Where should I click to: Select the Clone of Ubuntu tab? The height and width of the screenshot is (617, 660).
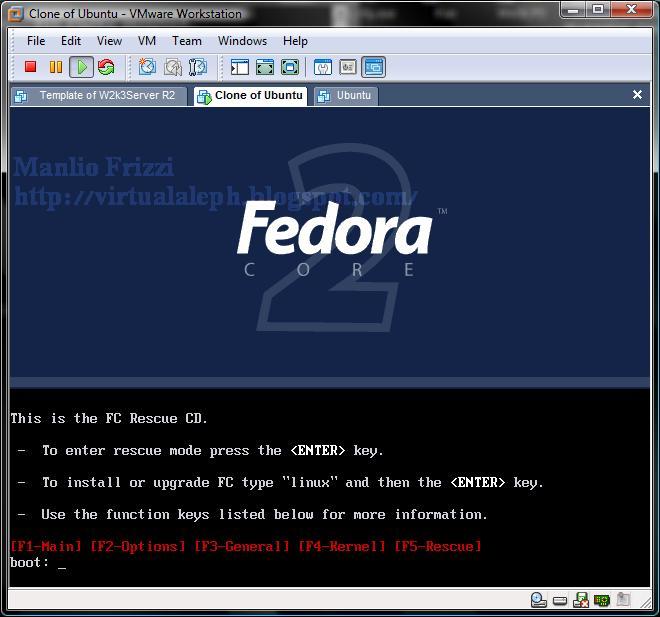pyautogui.click(x=250, y=96)
